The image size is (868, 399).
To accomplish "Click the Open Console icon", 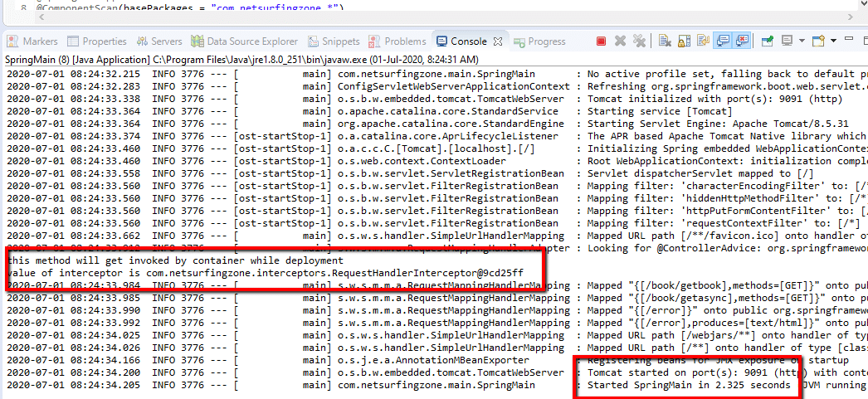I will (x=817, y=41).
